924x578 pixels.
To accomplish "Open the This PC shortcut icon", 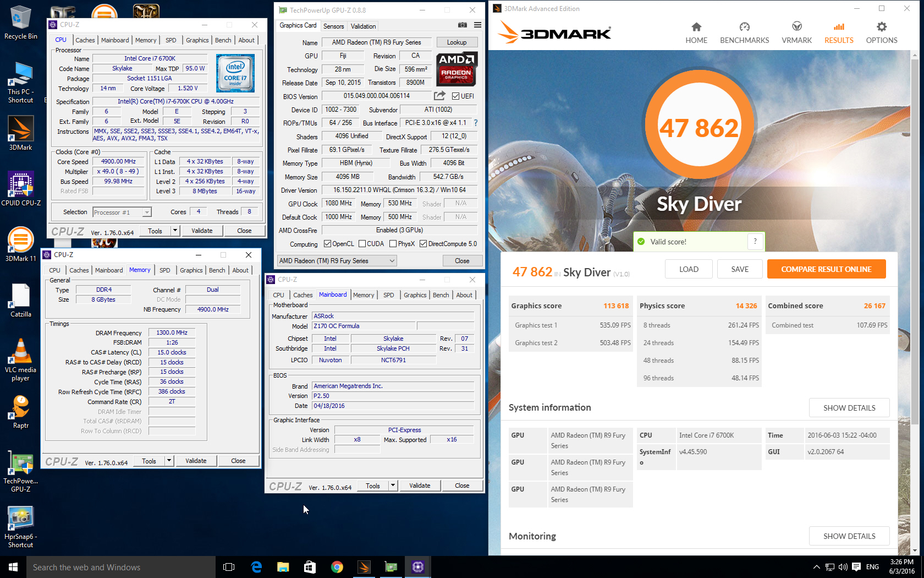I will click(x=20, y=83).
